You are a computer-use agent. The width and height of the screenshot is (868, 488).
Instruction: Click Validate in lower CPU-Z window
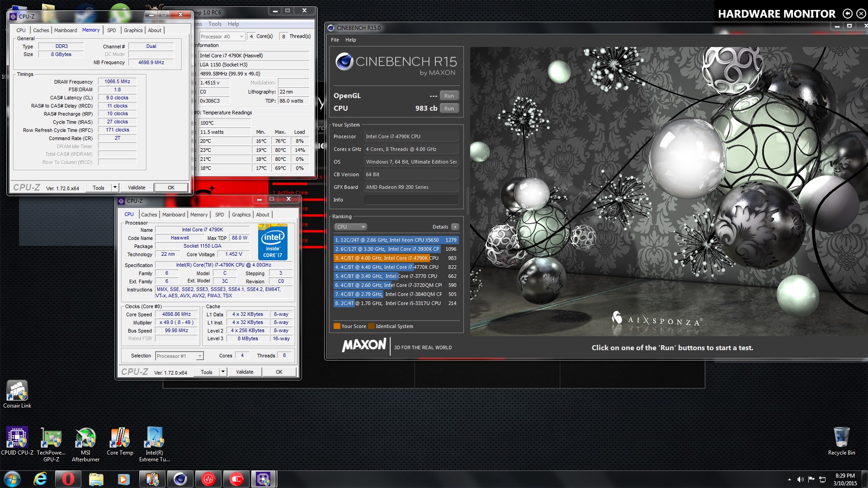[245, 372]
